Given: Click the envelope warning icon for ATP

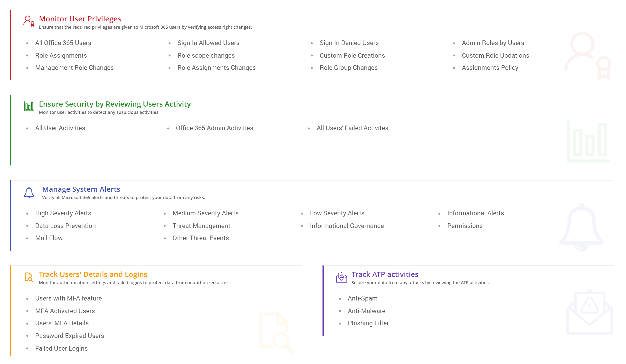Looking at the screenshot, I should pos(341,277).
